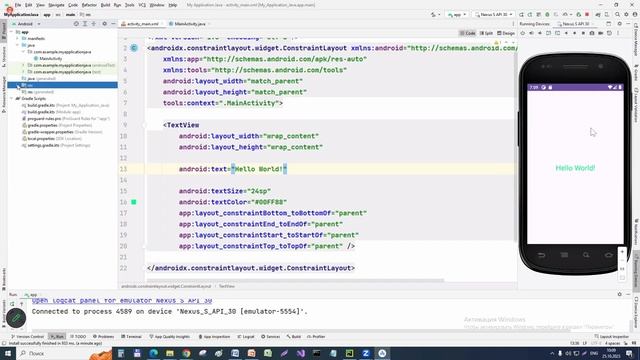This screenshot has height=360, width=640.
Task: Click the Run app toolbar icon
Action: point(522,15)
